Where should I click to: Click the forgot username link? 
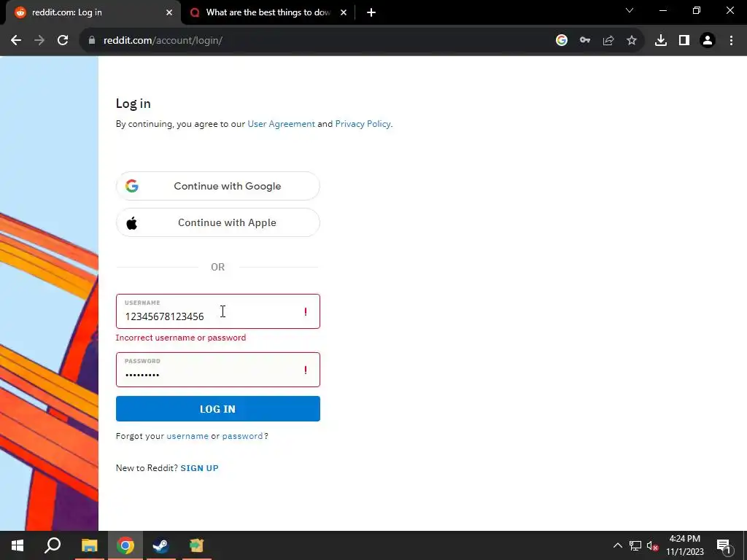(x=187, y=436)
